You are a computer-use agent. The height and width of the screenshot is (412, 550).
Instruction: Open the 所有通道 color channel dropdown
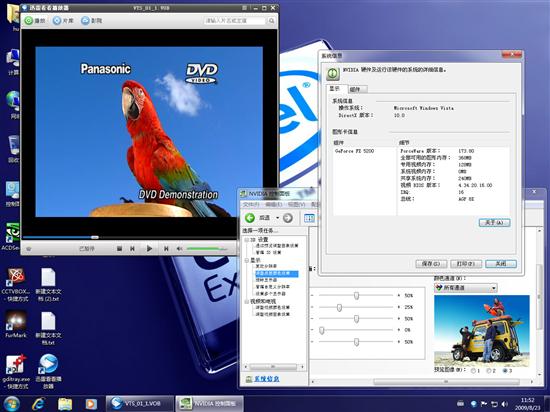coord(465,288)
